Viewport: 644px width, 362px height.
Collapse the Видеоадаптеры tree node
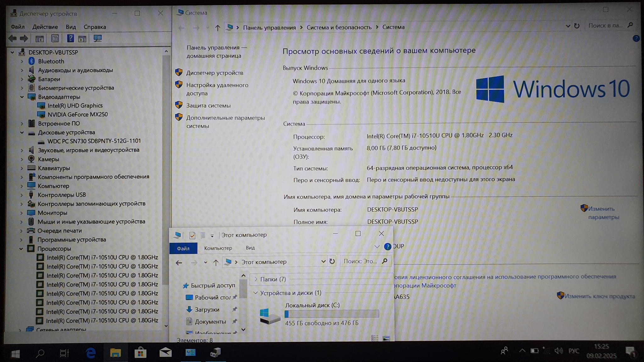22,97
